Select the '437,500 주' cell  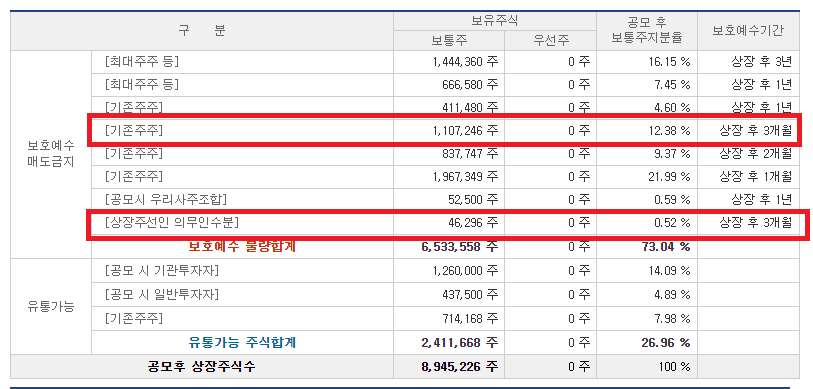pos(471,295)
